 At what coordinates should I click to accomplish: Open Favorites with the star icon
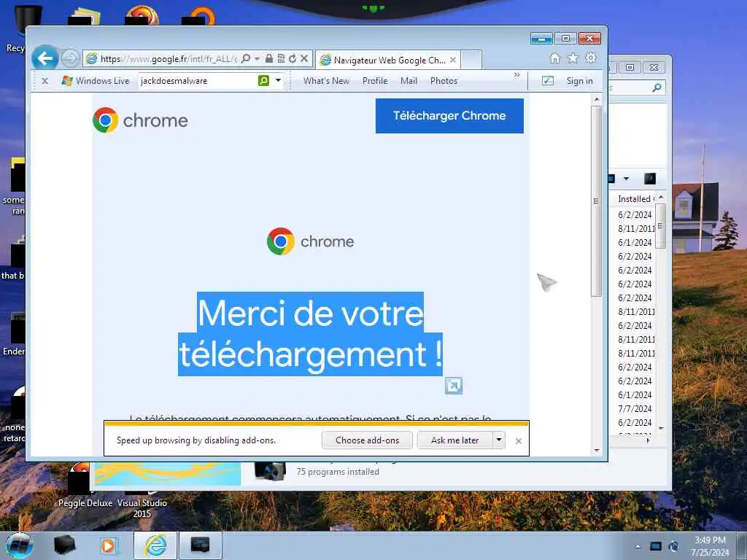pyautogui.click(x=573, y=58)
